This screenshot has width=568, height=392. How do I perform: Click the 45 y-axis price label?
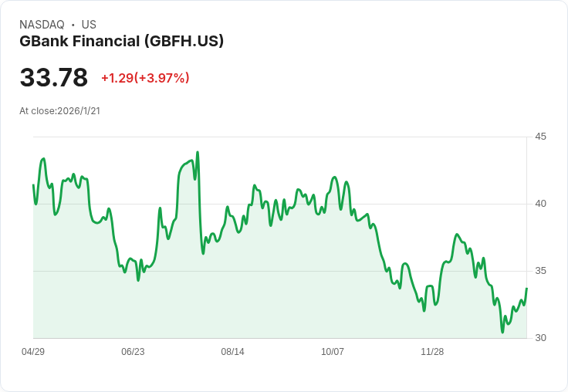click(x=540, y=137)
